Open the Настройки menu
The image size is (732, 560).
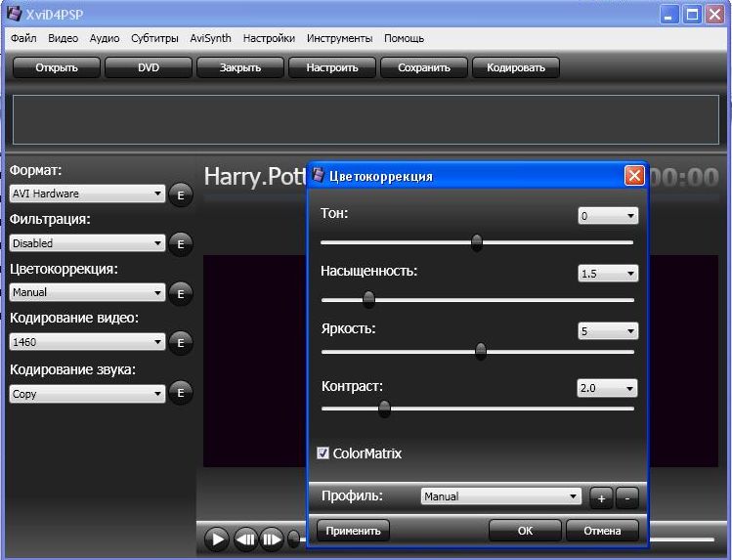[269, 38]
